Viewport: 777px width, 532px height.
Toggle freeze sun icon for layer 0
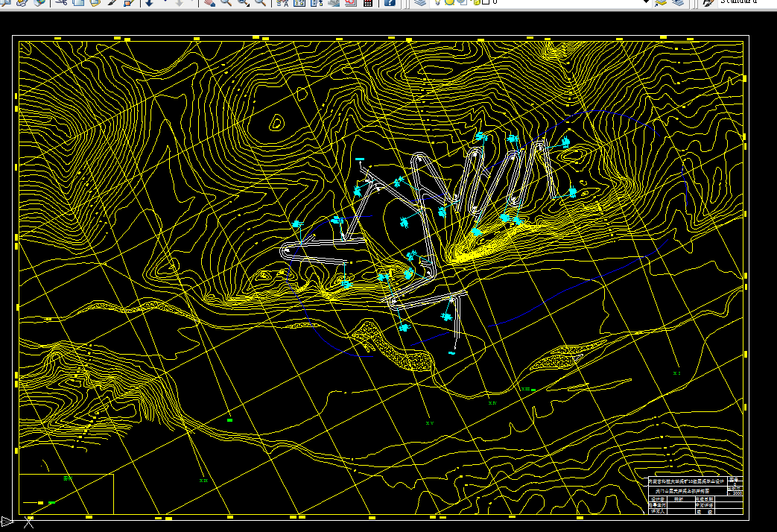(x=450, y=2)
